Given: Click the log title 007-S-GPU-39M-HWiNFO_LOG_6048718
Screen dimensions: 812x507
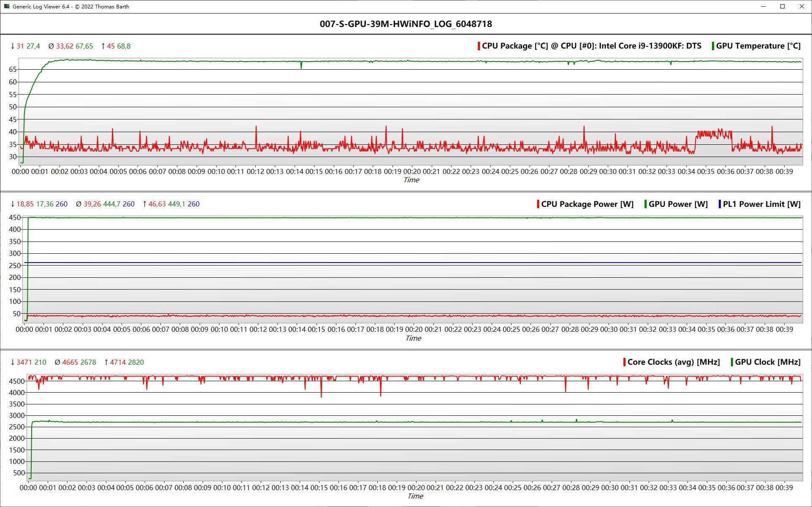Looking at the screenshot, I should [406, 24].
